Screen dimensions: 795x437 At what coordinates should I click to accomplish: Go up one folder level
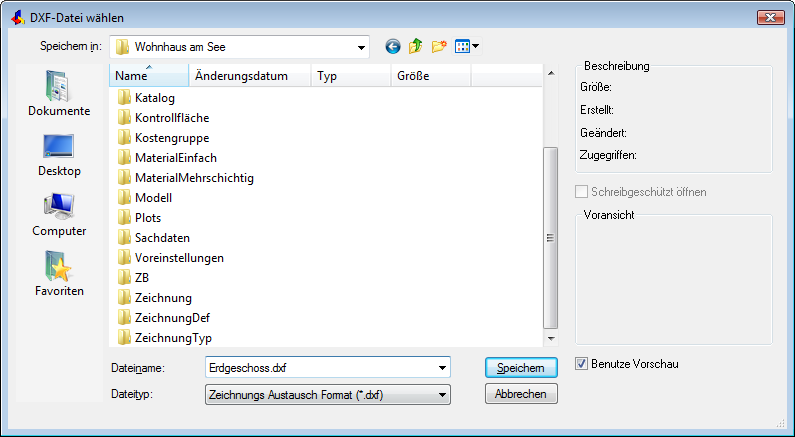(x=416, y=47)
